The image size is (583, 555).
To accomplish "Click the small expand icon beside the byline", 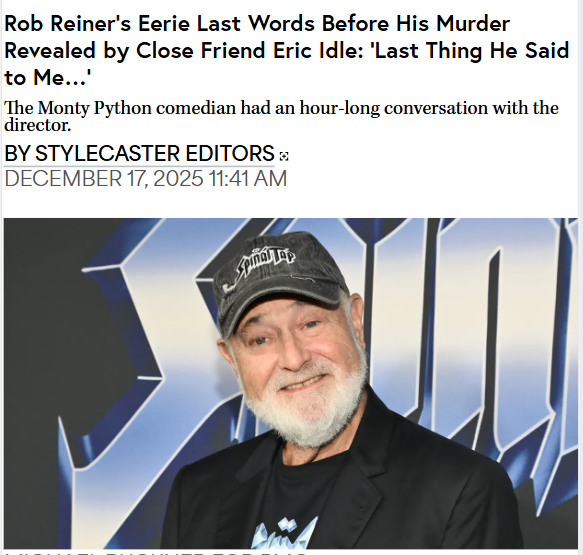I will (x=284, y=157).
